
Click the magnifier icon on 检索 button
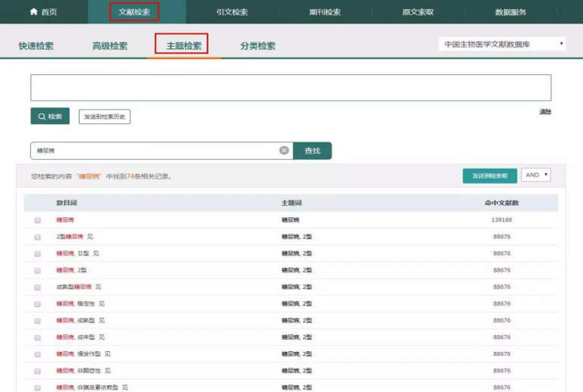click(x=42, y=117)
